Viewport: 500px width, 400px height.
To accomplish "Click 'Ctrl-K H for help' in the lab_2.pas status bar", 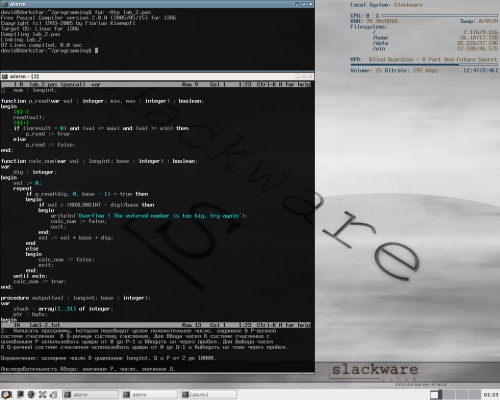I will pyautogui.click(x=283, y=84).
